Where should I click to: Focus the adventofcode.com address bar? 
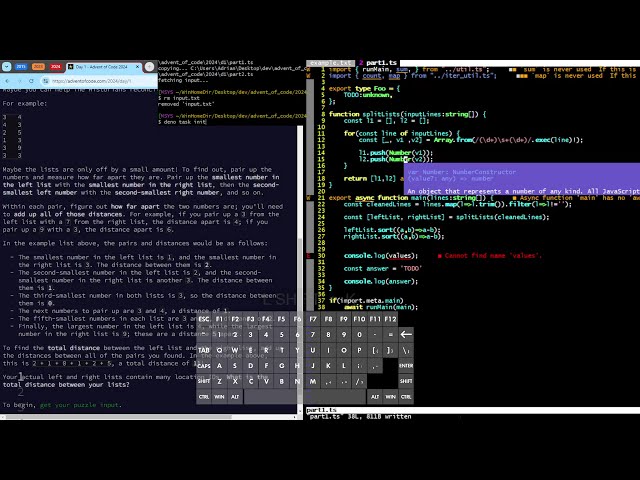coord(98,81)
